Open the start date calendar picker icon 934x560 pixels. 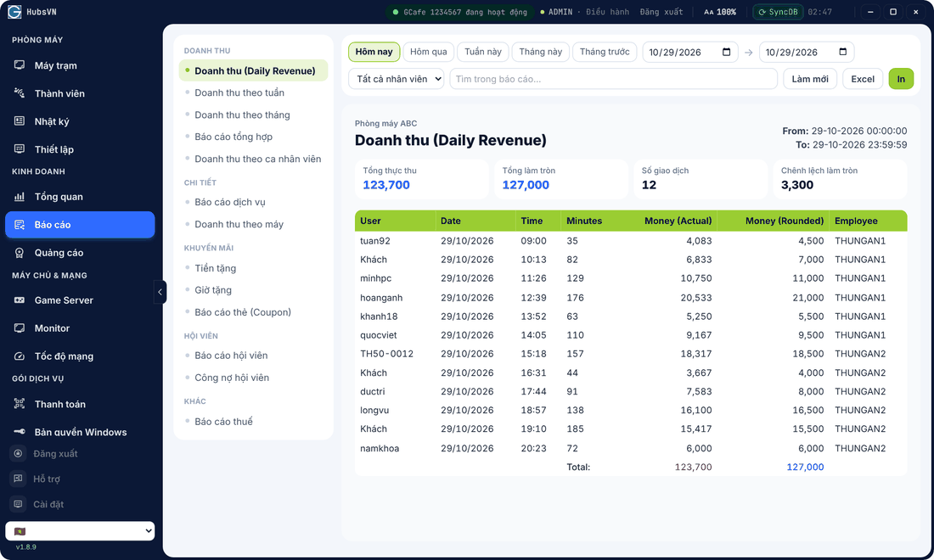pyautogui.click(x=726, y=52)
